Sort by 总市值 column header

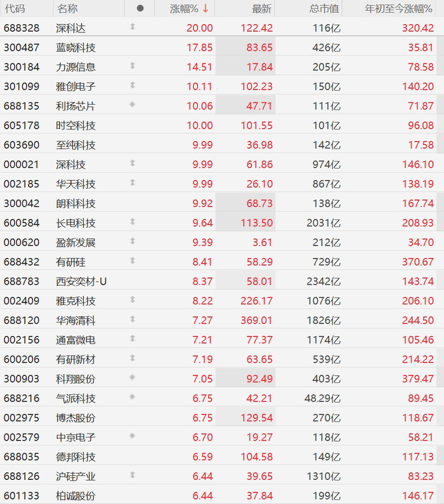point(324,9)
